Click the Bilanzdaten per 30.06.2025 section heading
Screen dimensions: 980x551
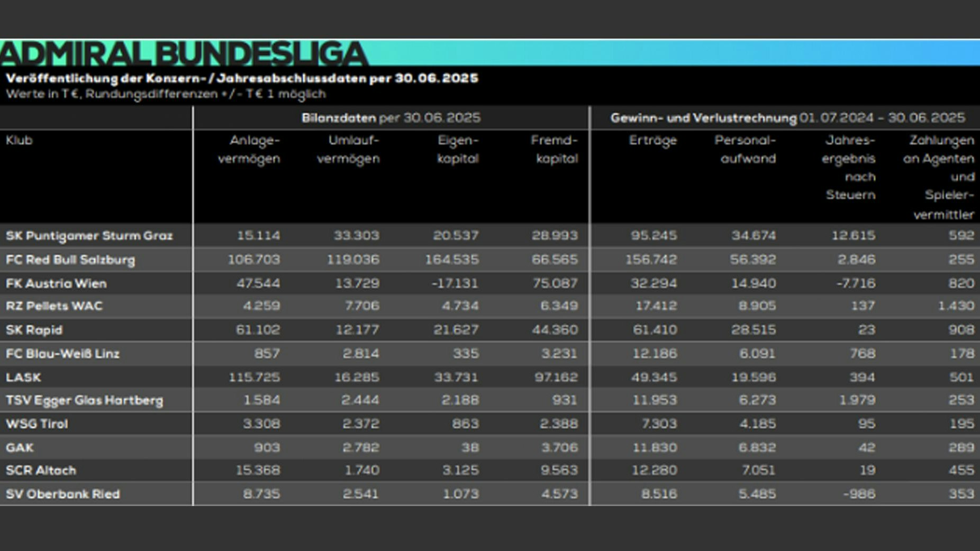(x=391, y=118)
